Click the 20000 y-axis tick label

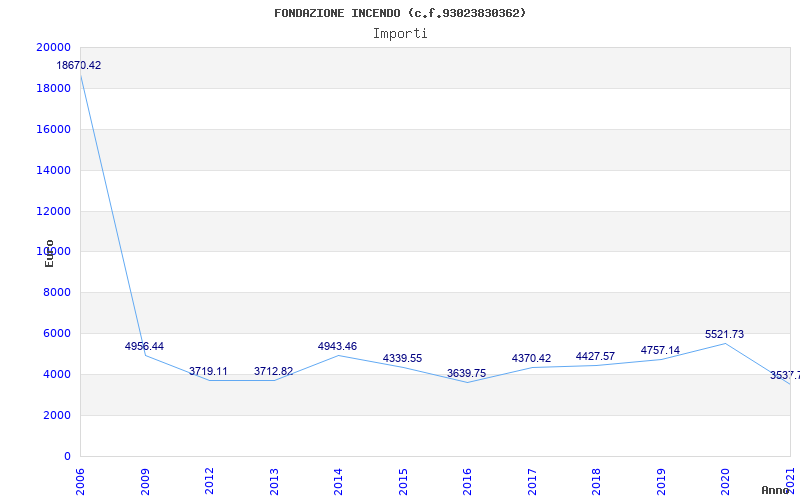coord(53,48)
